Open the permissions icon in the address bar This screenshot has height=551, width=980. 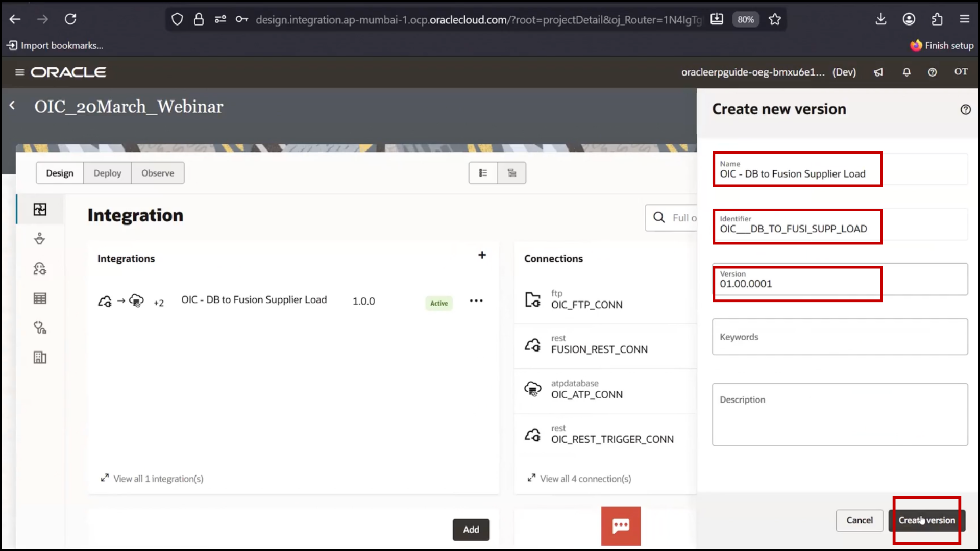pyautogui.click(x=220, y=19)
